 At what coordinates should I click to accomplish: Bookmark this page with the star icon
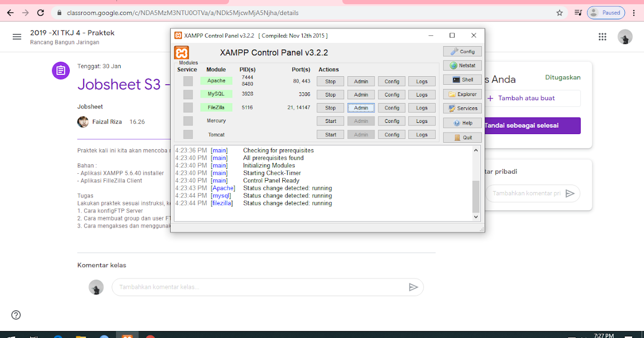(x=559, y=12)
